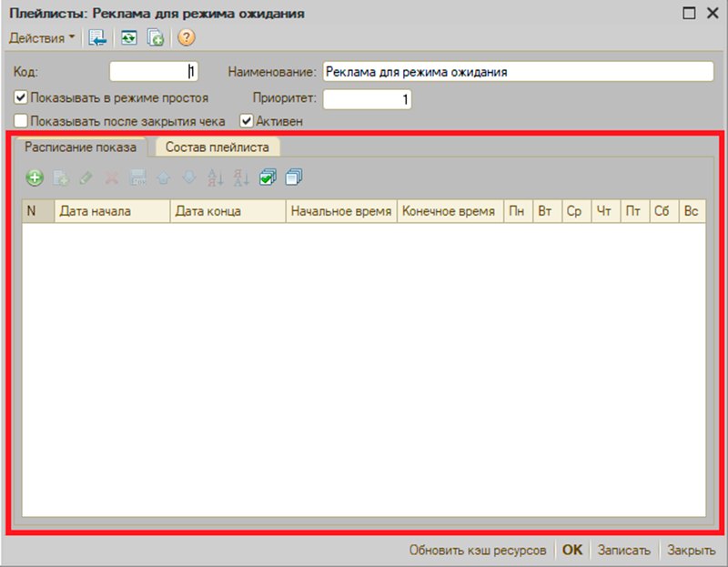Click the green add row icon
The height and width of the screenshot is (567, 728).
tap(35, 177)
